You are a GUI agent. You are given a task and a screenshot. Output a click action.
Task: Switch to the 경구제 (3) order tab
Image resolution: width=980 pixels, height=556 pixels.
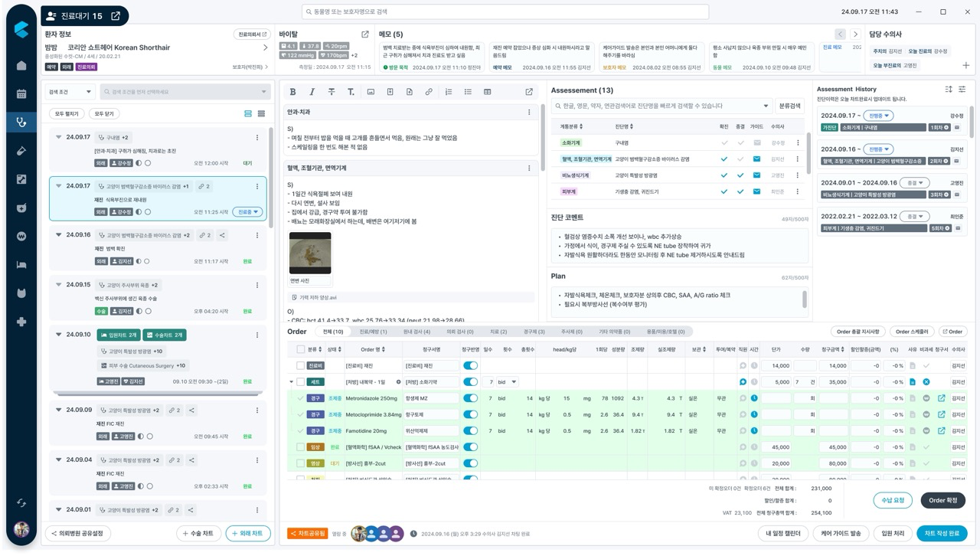coord(534,332)
